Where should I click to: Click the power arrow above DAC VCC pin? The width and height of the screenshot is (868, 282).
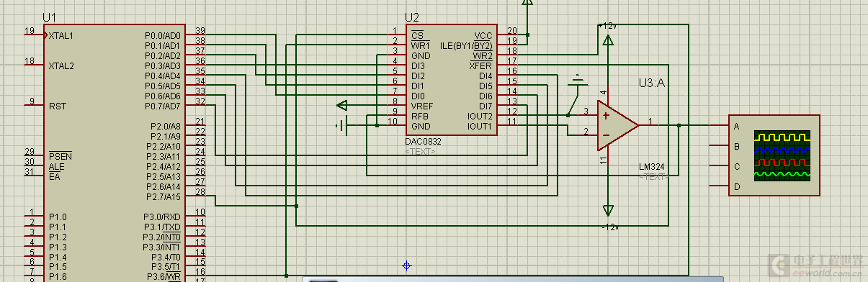[x=527, y=3]
